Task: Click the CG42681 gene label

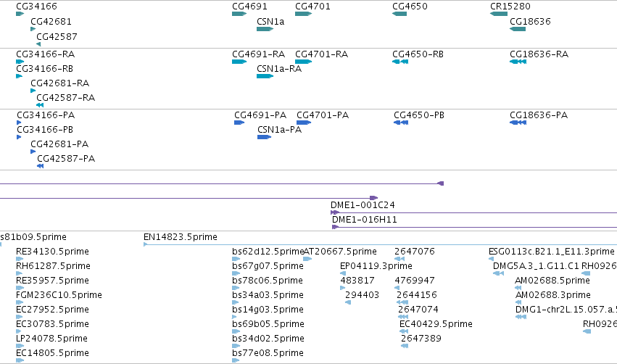Action: 51,22
